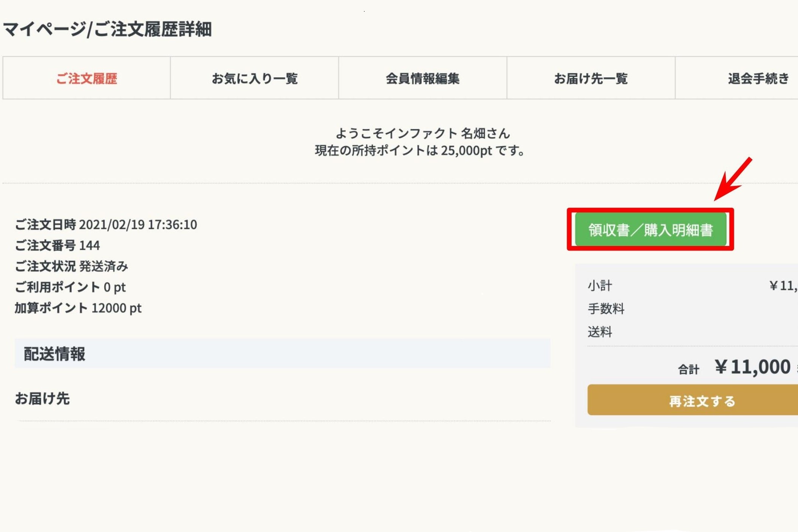Click the 加算ポイント 12000 pt text
This screenshot has height=532, width=798.
point(78,308)
